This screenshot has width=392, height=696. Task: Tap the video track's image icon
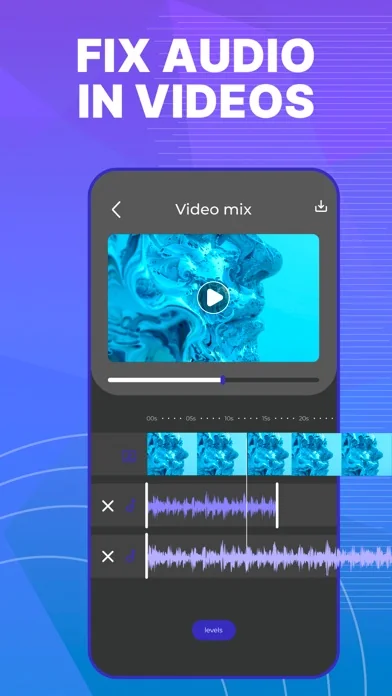pos(129,456)
